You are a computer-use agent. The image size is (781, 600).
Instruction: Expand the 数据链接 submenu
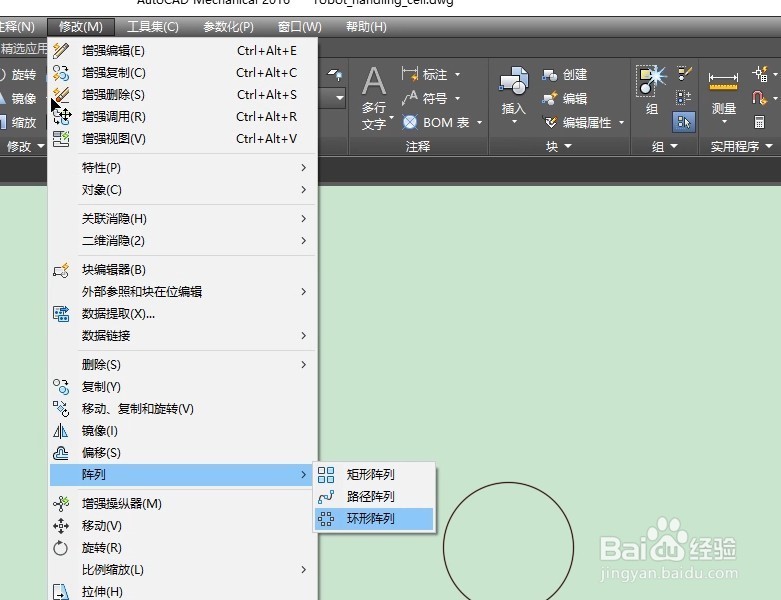click(x=183, y=336)
